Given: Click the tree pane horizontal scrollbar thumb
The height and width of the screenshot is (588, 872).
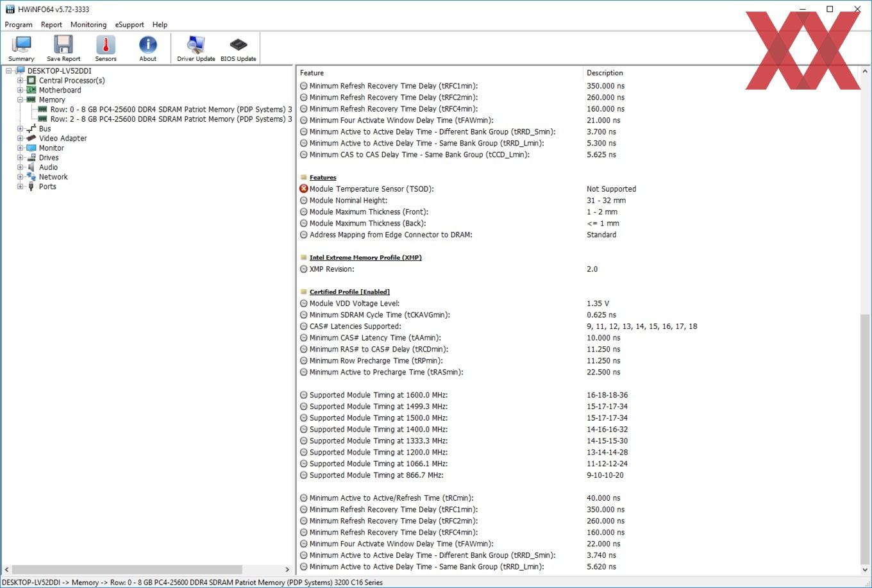Looking at the screenshot, I should [x=127, y=569].
